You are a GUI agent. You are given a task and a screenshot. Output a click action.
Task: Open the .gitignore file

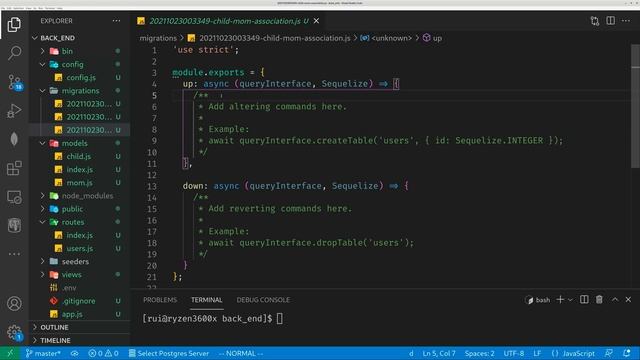tap(80, 301)
